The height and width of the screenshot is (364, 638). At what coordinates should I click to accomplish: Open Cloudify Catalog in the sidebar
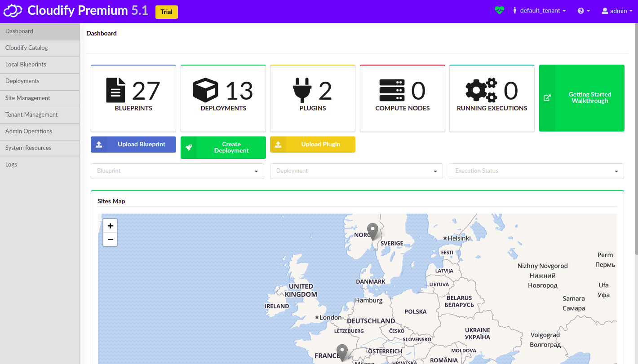(x=40, y=48)
